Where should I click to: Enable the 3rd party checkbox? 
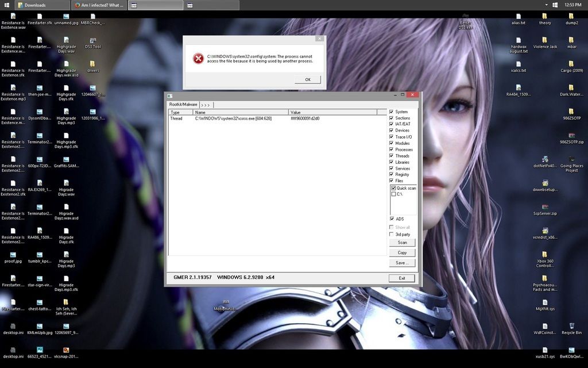pos(392,235)
